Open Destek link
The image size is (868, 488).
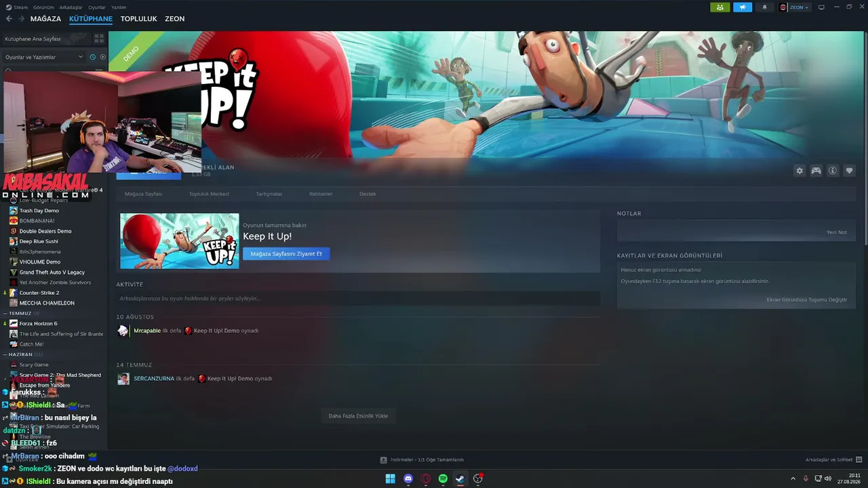(x=368, y=194)
